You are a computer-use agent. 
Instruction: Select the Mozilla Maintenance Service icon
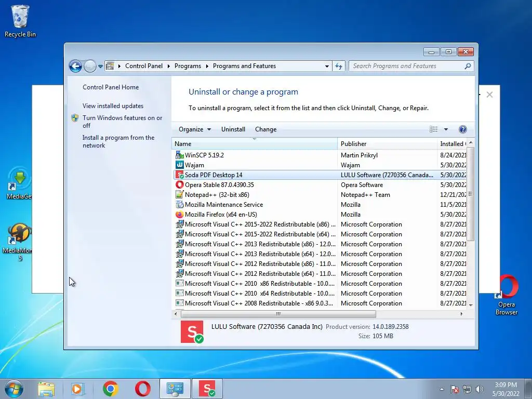point(179,205)
